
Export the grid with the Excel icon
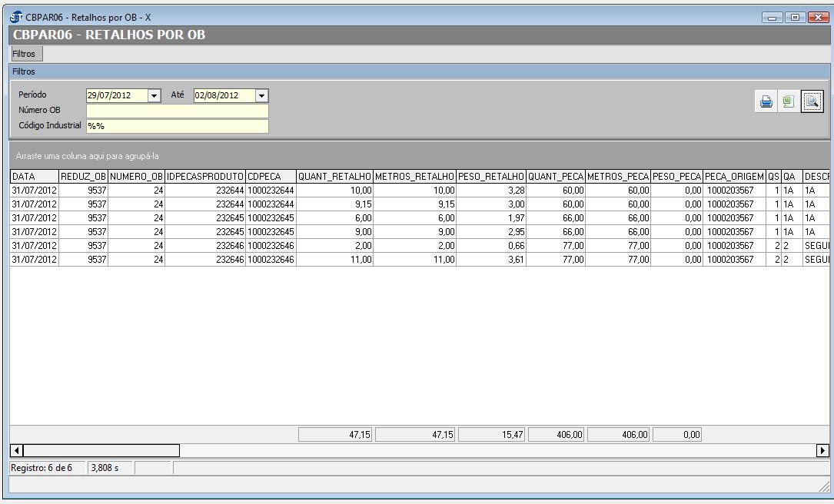click(x=788, y=102)
